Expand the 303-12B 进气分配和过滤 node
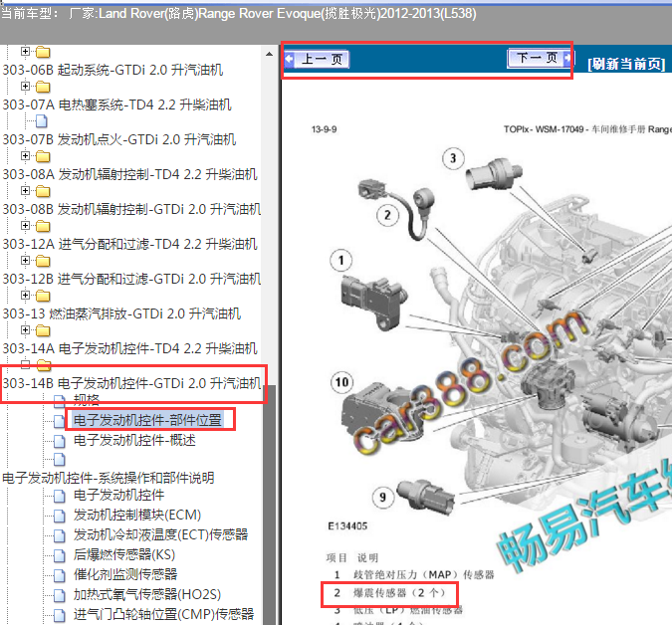672x625 pixels. coord(25,260)
